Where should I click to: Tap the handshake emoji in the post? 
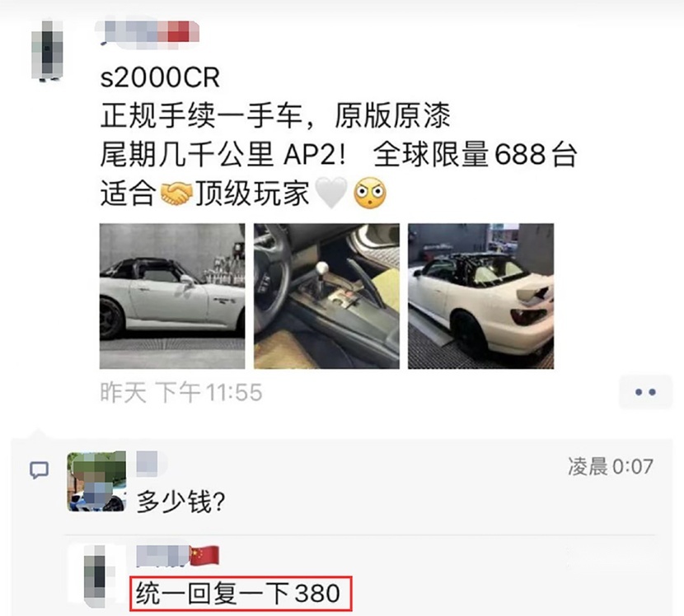(x=176, y=194)
